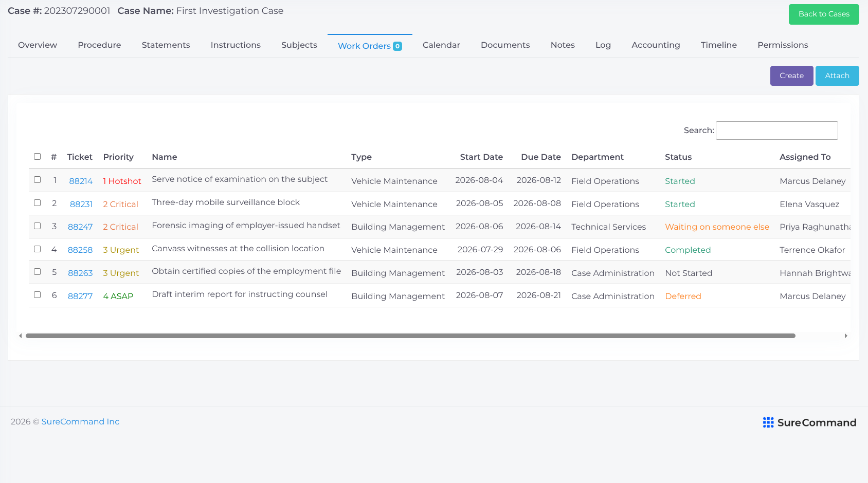This screenshot has width=868, height=483.
Task: Check the box for ticket 88214 row
Action: click(x=37, y=179)
